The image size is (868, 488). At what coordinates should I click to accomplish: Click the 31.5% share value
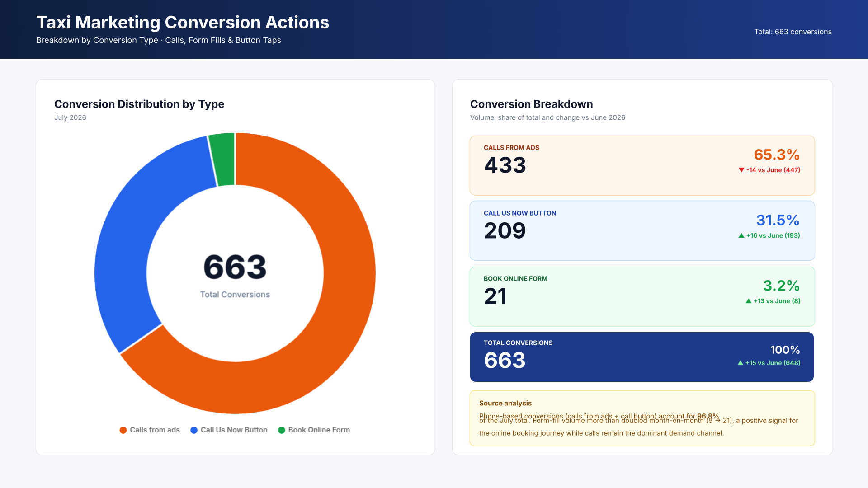[x=778, y=220]
